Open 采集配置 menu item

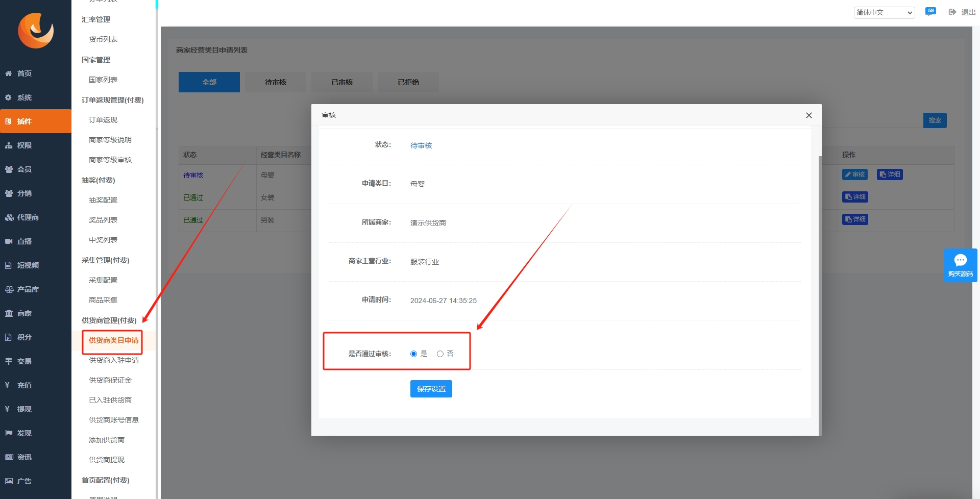point(103,280)
